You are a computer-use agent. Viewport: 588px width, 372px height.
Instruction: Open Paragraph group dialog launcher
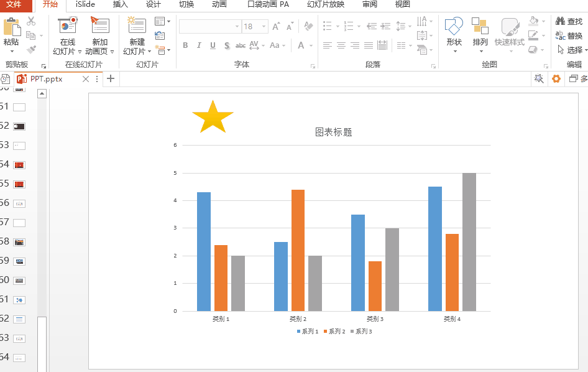coord(433,66)
